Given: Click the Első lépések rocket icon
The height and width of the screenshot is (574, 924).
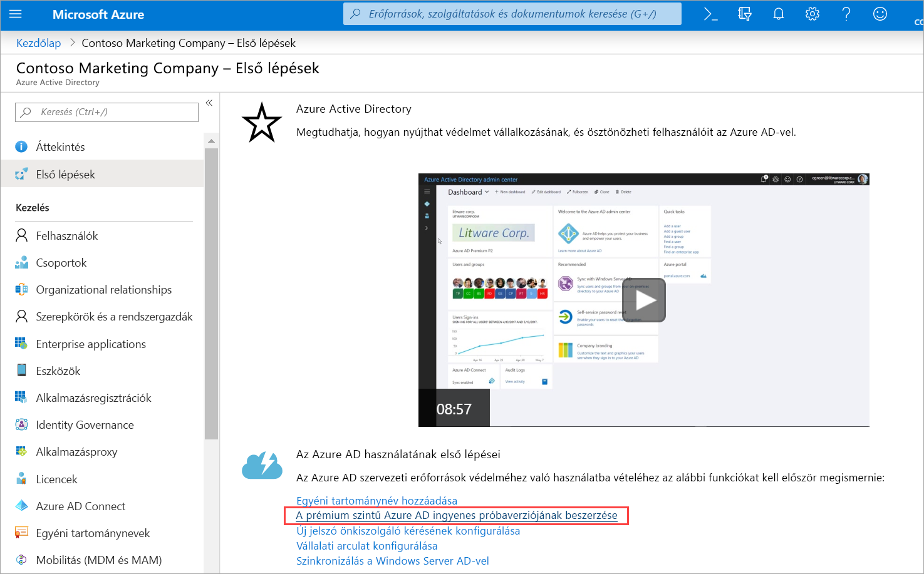Looking at the screenshot, I should point(21,174).
